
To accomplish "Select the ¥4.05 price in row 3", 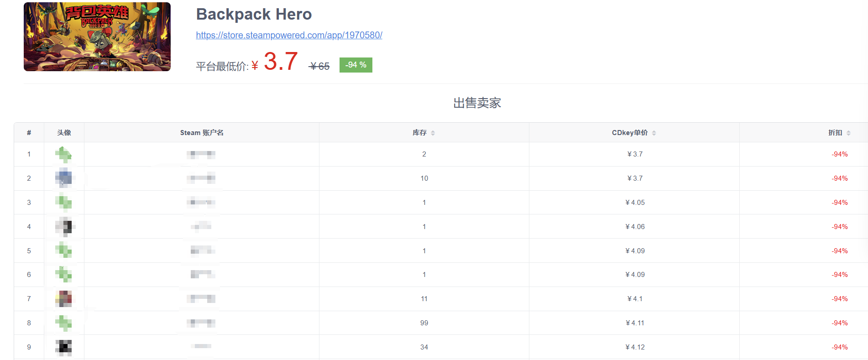I will 635,203.
